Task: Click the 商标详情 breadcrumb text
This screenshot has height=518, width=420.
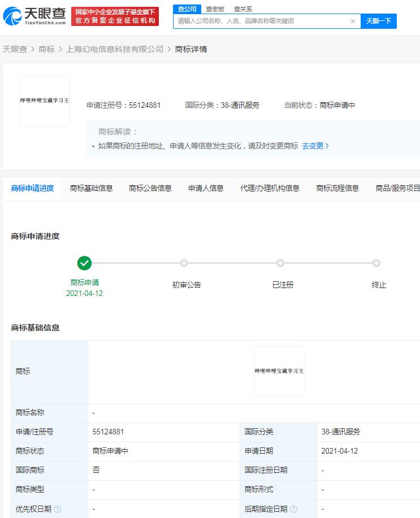Action: coord(191,49)
